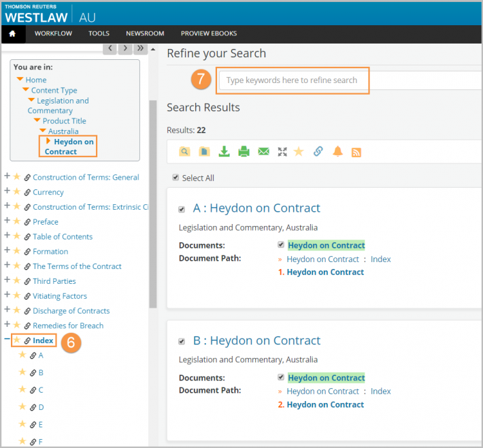The image size is (483, 448).
Task: Select index letter B in the tree
Action: click(x=41, y=373)
